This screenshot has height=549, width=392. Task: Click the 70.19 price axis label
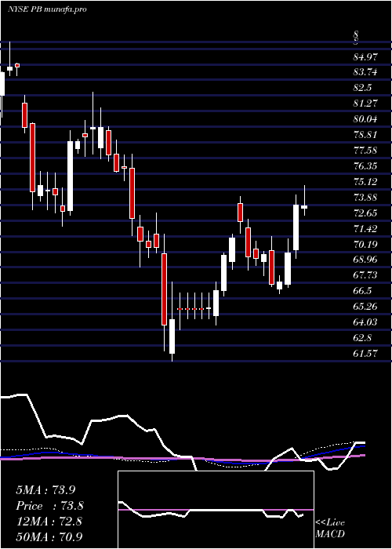(x=365, y=244)
